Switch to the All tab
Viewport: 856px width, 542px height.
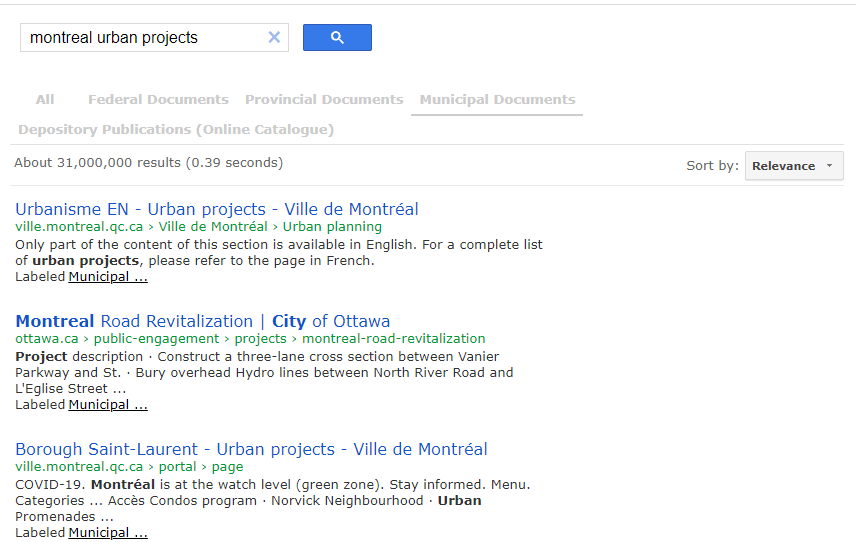click(x=45, y=100)
